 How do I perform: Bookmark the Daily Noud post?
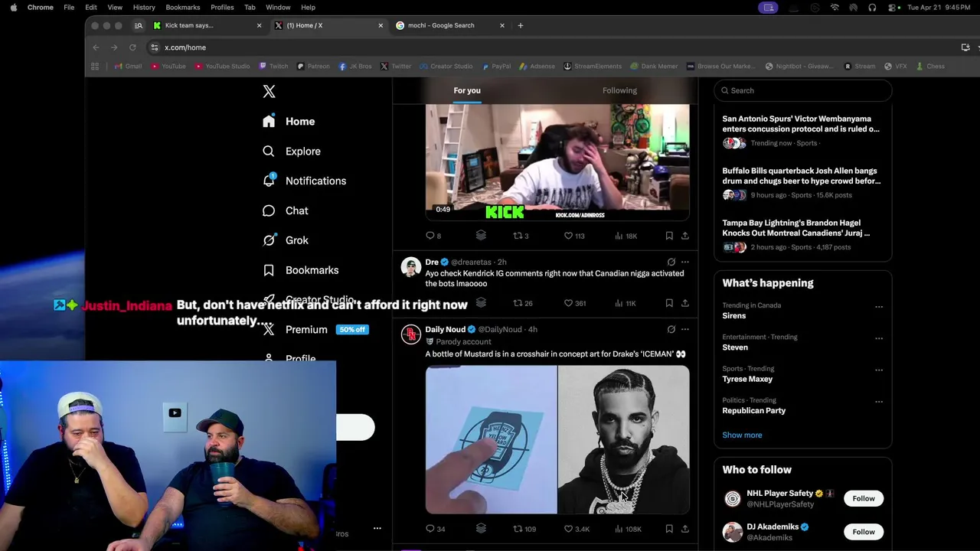(669, 529)
